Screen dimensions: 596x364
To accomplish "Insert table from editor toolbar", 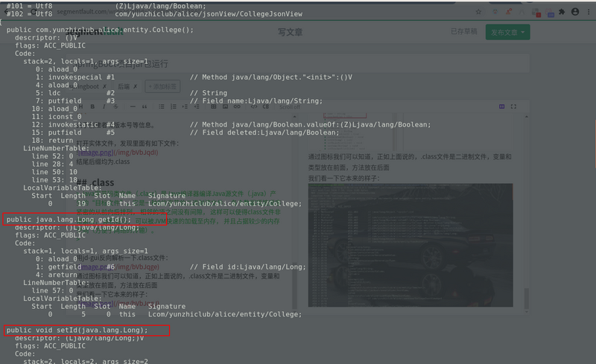I will pos(214,106).
